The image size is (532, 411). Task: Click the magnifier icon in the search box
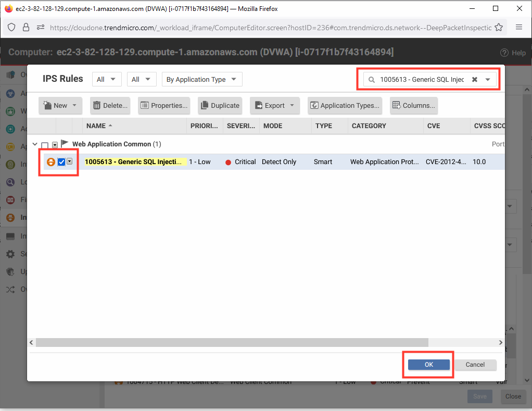[x=372, y=79]
